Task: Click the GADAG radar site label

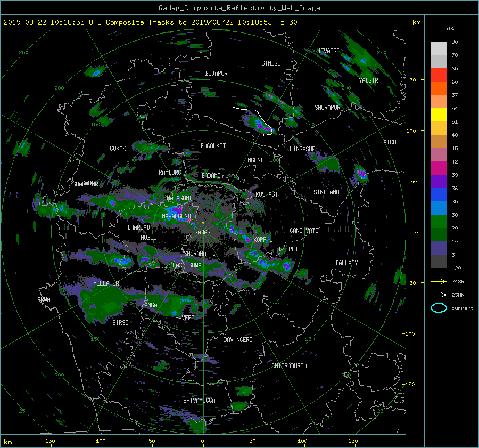Action: click(202, 232)
